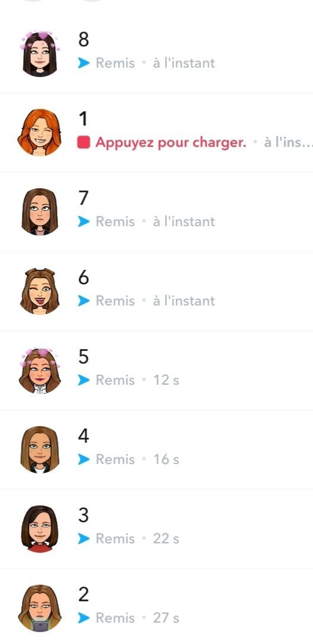Image resolution: width=313 pixels, height=644 pixels.
Task: Open the heart-crowned avatar for contact 5
Action: tap(40, 371)
